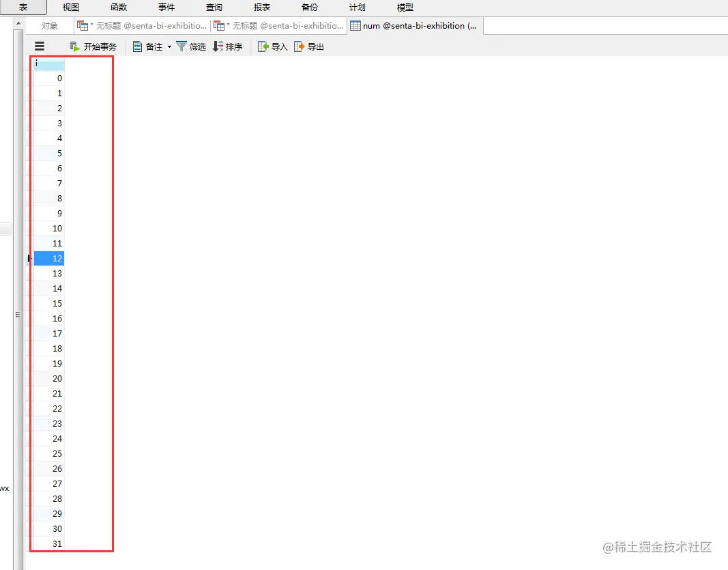
Task: Click the hamburger list icon on the toolbar
Action: (x=39, y=46)
